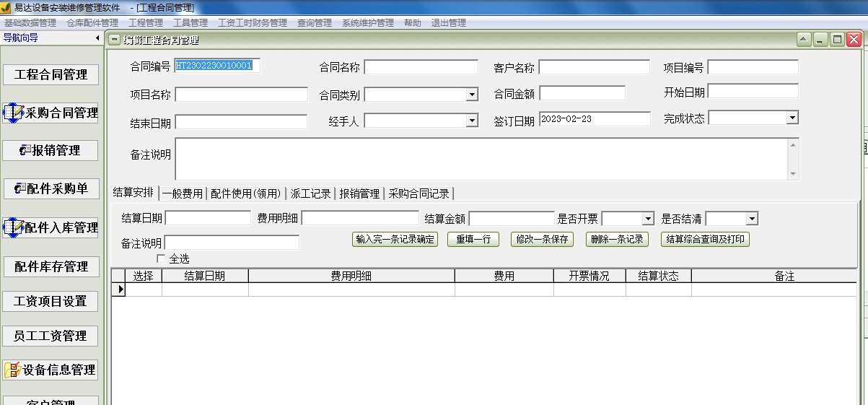This screenshot has height=405, width=868.
Task: Open the 工资工时财务管理 menu
Action: tap(253, 23)
